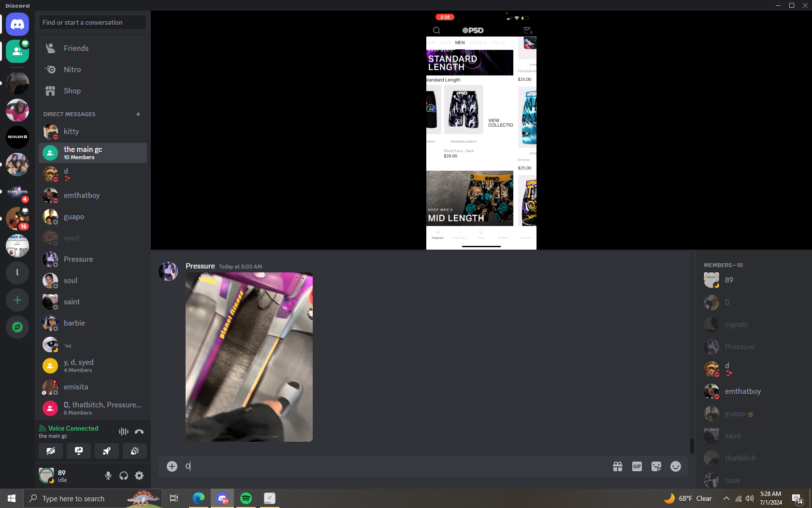Image resolution: width=812 pixels, height=508 pixels.
Task: Open the taskbar clock showing 5:28 AM
Action: 770,498
